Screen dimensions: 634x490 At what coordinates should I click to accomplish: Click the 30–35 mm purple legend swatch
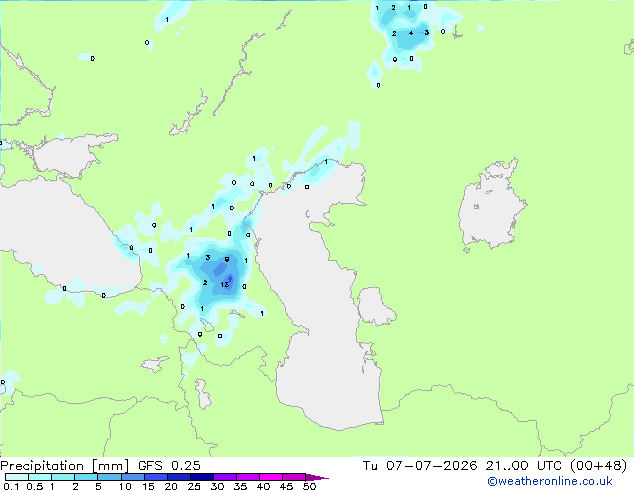click(225, 477)
